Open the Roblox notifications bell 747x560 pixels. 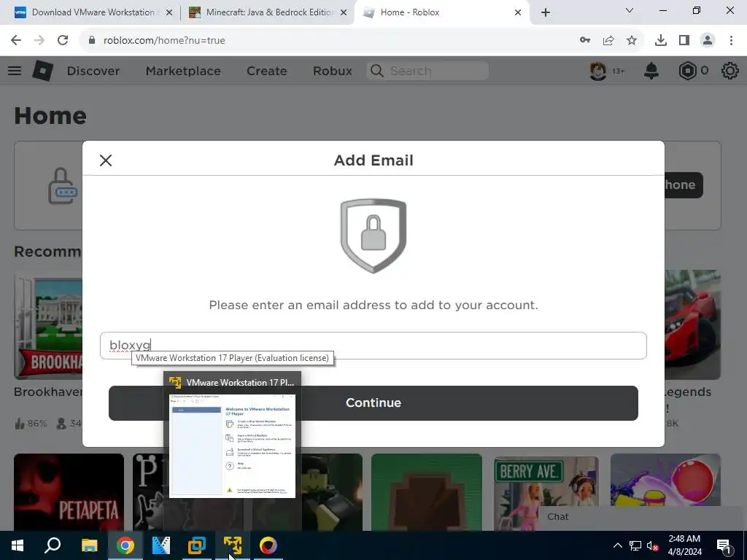pos(651,71)
